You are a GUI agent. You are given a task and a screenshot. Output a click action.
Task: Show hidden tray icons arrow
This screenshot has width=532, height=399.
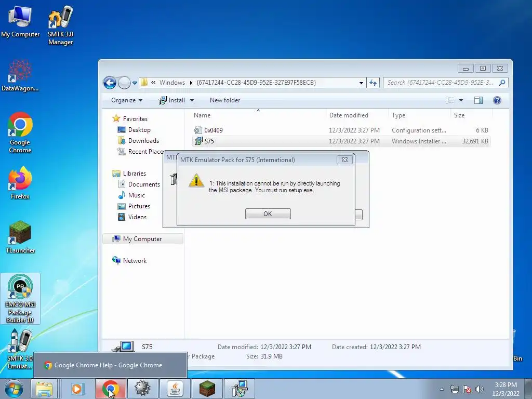click(442, 389)
